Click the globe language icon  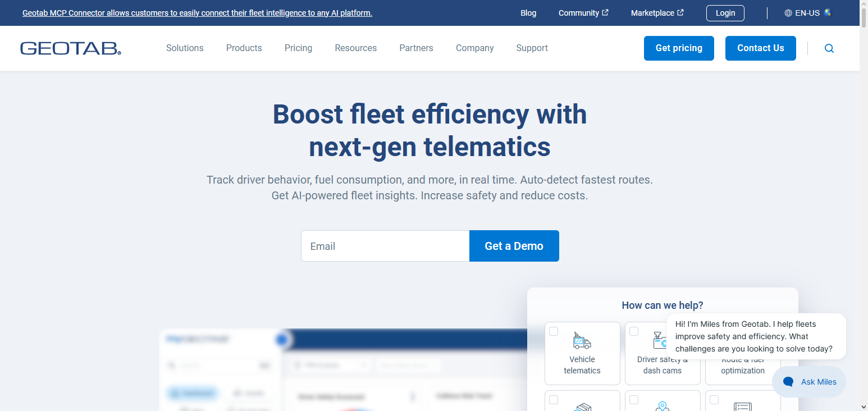[x=788, y=13]
